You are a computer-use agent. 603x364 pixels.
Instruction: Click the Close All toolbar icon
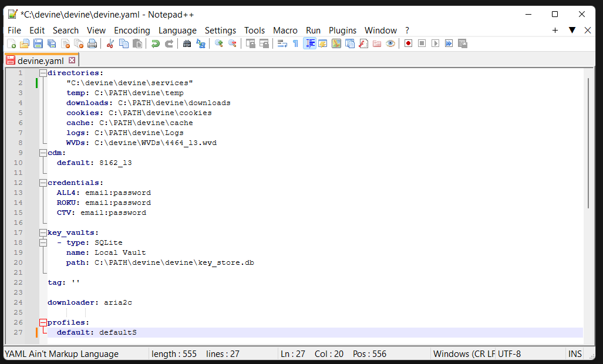point(79,43)
